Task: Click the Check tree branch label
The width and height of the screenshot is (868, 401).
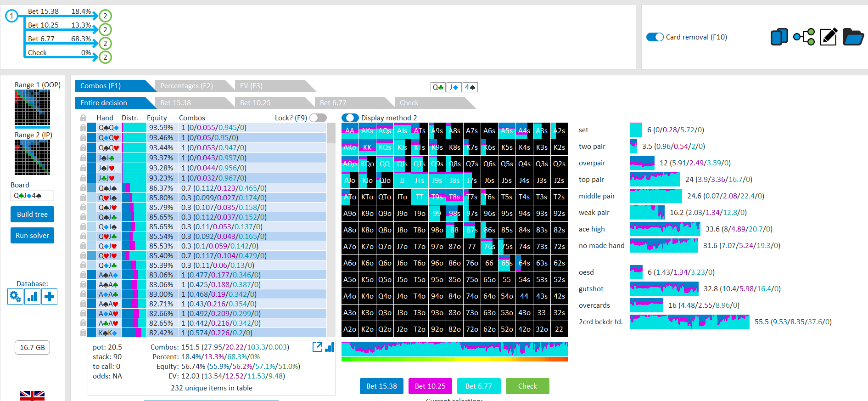Action: point(37,53)
